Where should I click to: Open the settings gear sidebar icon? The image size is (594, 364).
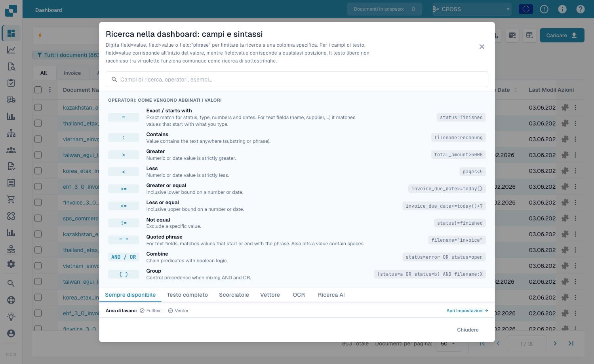point(11,264)
